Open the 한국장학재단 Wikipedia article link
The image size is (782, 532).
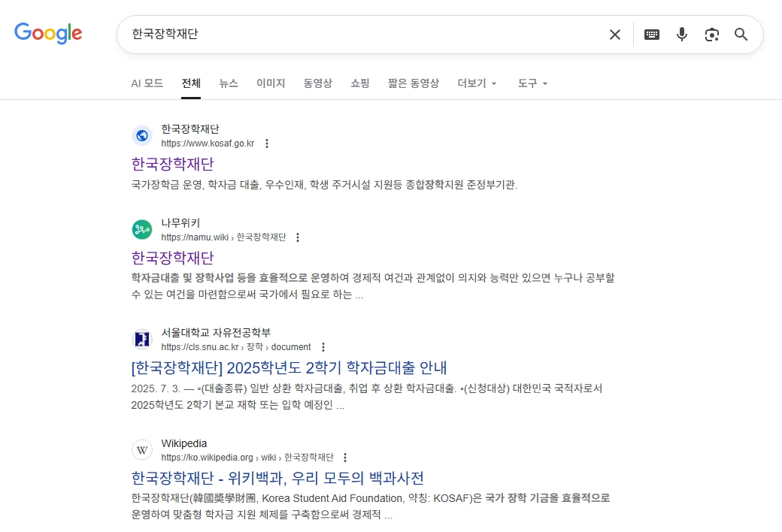click(277, 479)
